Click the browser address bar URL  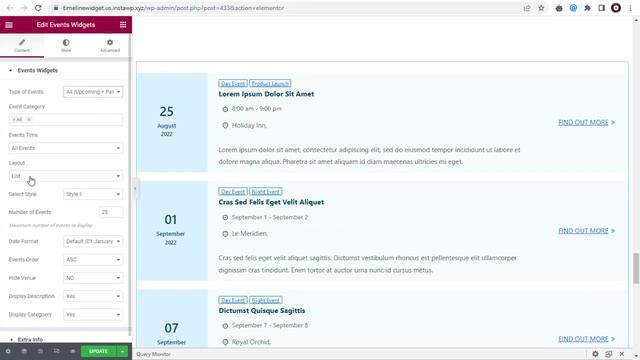pyautogui.click(x=173, y=8)
